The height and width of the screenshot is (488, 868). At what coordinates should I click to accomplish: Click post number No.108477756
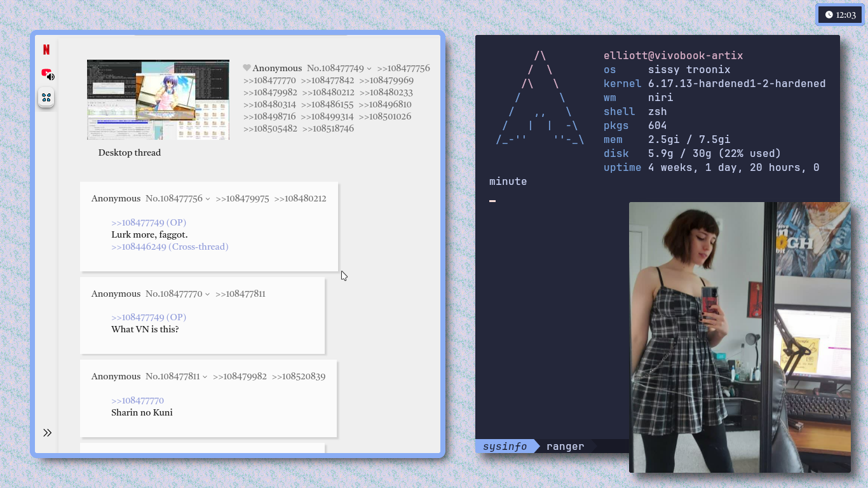coord(173,198)
